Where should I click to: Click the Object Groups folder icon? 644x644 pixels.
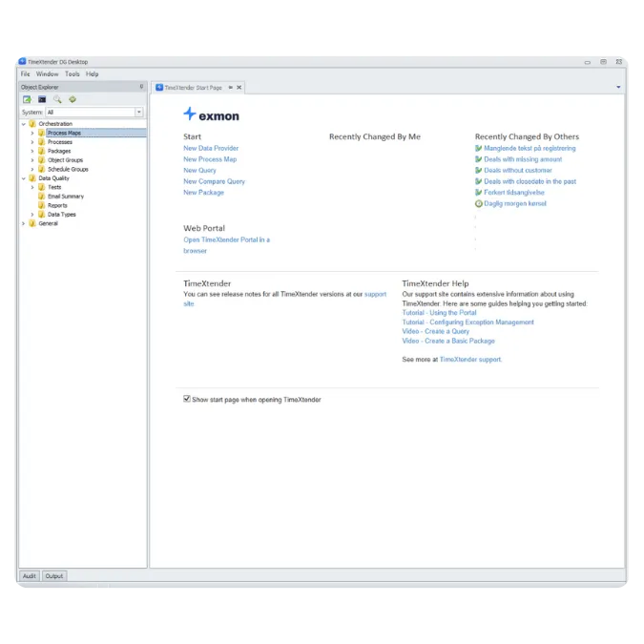click(x=41, y=159)
